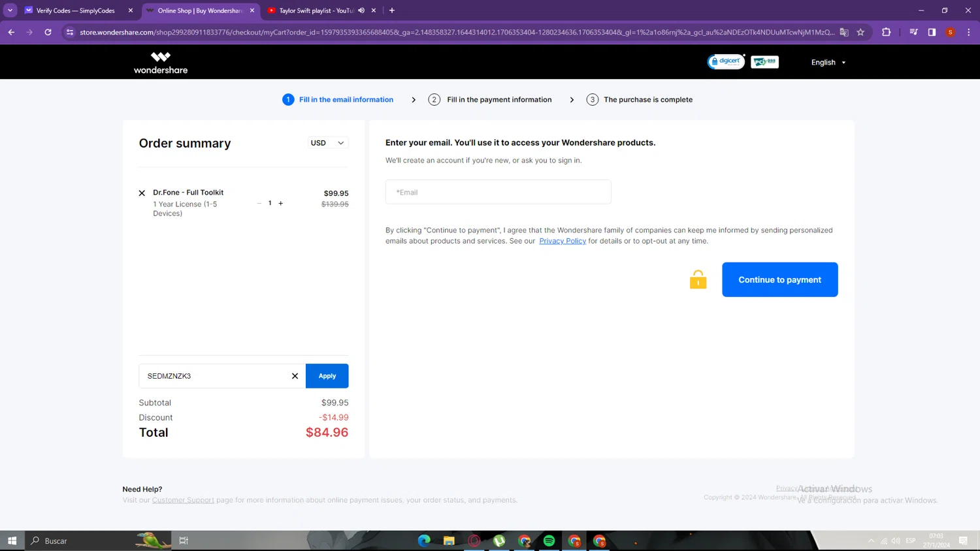Open a new browser tab
980x551 pixels.
[392, 10]
